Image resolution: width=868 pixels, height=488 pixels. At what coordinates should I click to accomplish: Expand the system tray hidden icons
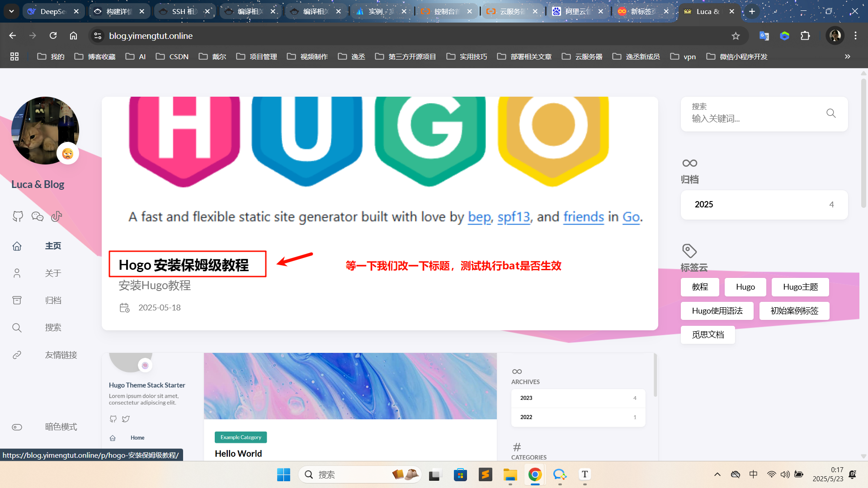(717, 474)
